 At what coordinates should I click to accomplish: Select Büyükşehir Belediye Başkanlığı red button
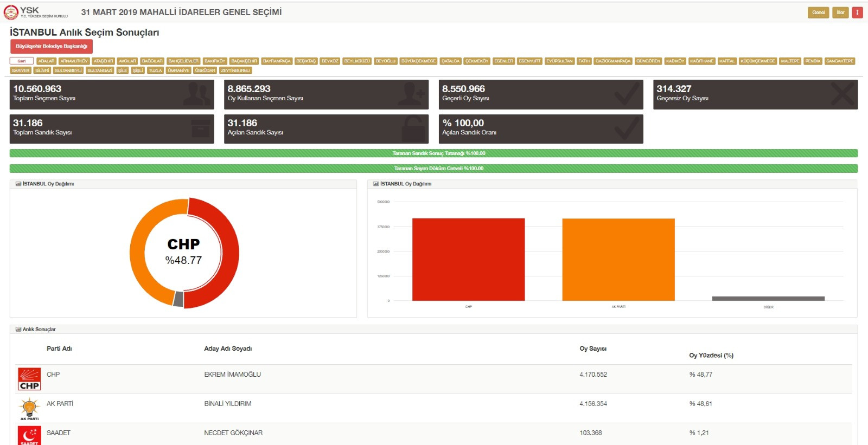click(52, 47)
